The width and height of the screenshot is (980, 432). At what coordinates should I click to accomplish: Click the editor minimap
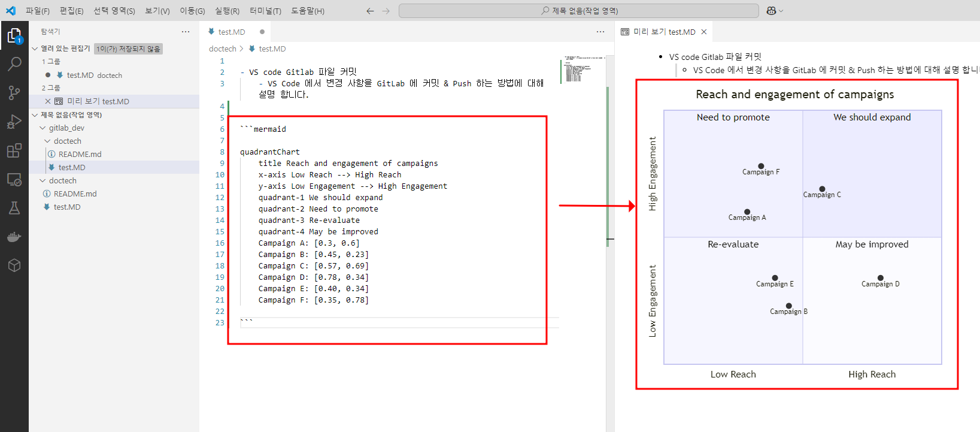tap(582, 69)
